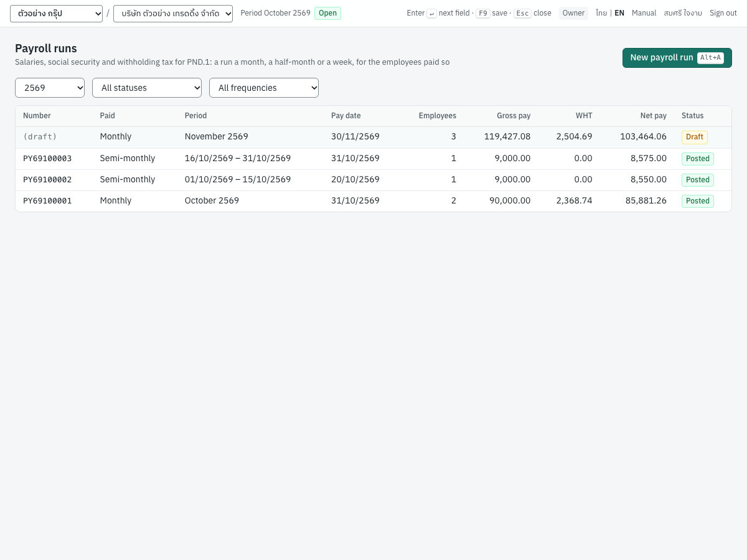This screenshot has height=560, width=747.
Task: Click the period 16/10/2569 – 31/10/2569
Action: pyautogui.click(x=238, y=159)
